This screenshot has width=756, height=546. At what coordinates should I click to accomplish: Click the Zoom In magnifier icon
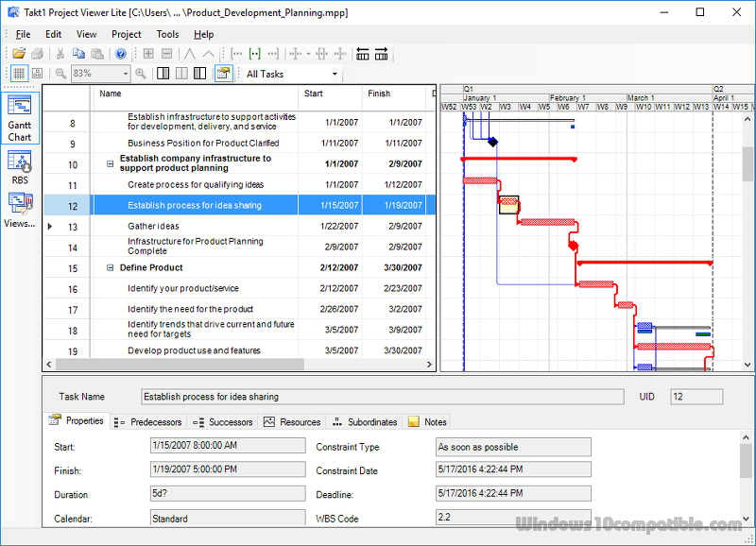(x=140, y=74)
